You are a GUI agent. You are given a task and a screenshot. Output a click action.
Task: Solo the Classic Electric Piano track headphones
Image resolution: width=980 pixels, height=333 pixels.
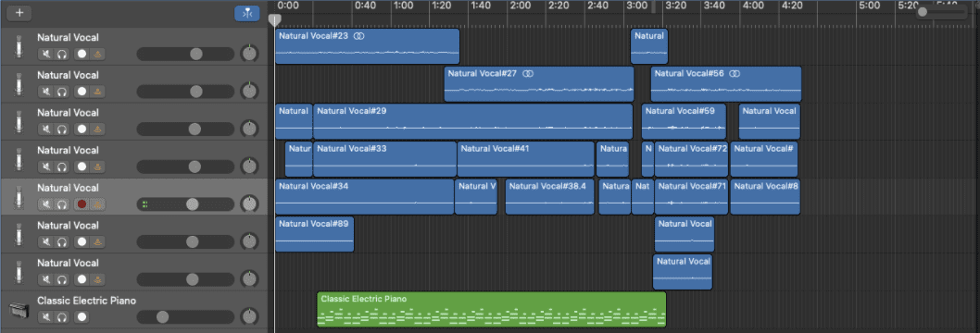(x=62, y=316)
